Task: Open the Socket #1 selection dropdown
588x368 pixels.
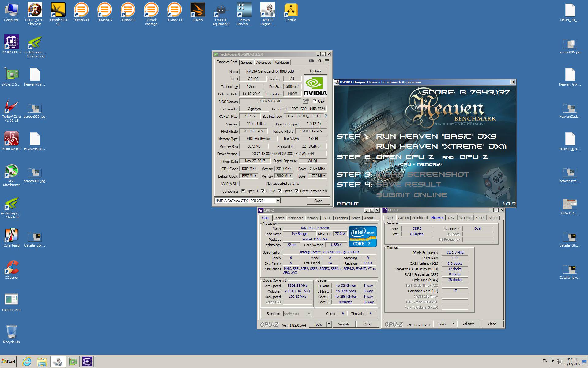Action: coord(309,314)
